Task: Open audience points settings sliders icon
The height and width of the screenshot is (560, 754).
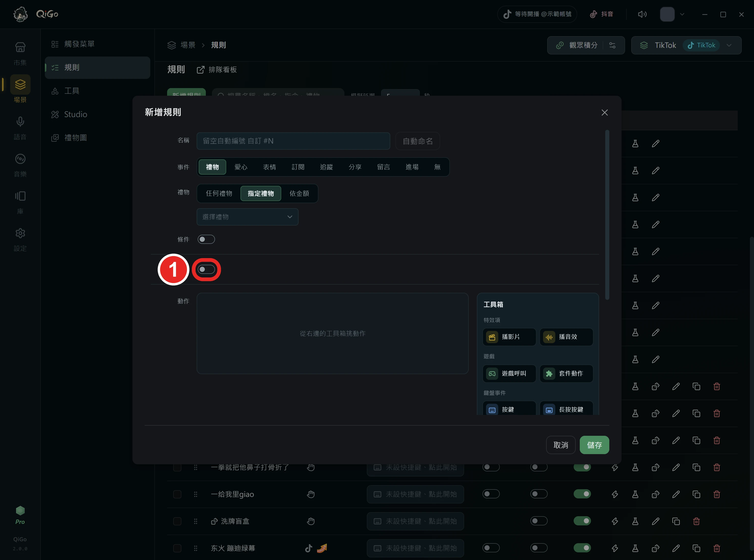Action: coord(612,45)
